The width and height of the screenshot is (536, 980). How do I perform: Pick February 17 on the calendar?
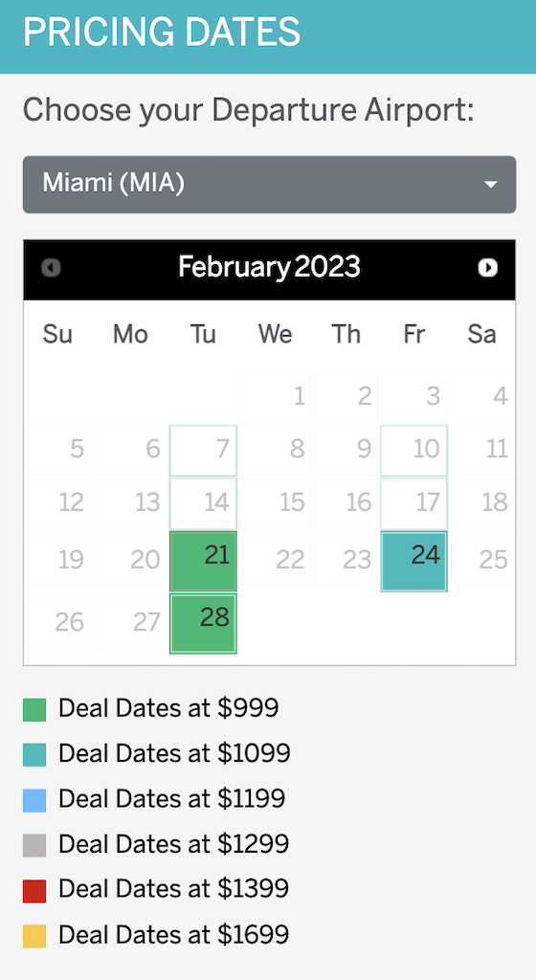coord(414,502)
